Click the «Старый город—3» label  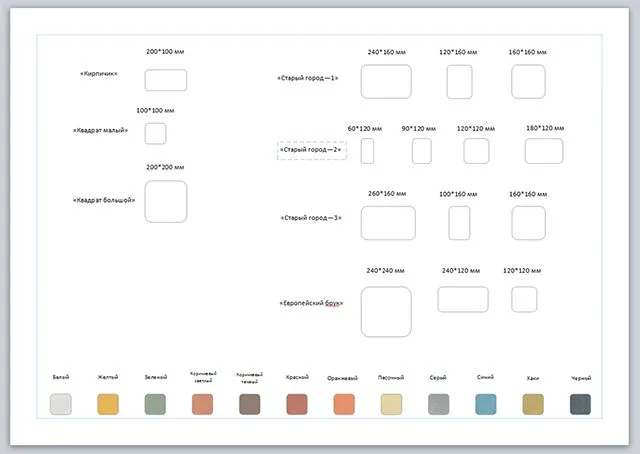click(x=311, y=218)
